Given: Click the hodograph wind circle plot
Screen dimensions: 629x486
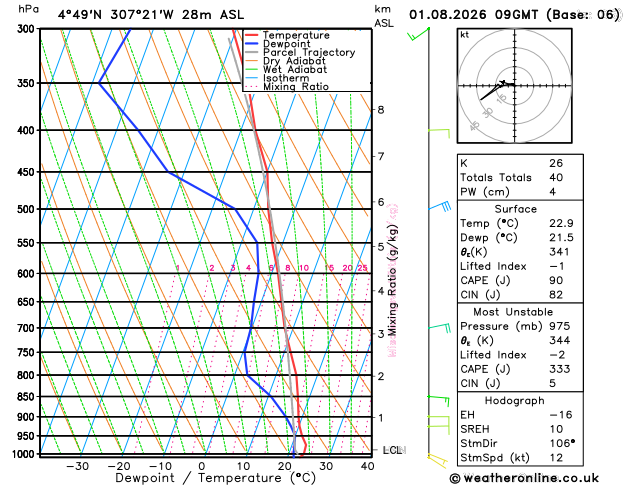Looking at the screenshot, I should click(x=515, y=85).
